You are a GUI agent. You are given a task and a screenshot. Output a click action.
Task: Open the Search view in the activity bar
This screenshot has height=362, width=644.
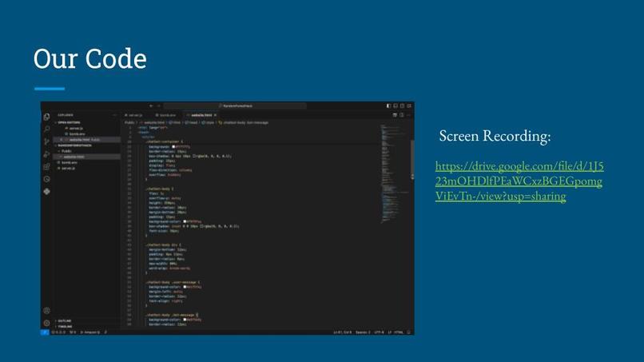47,129
